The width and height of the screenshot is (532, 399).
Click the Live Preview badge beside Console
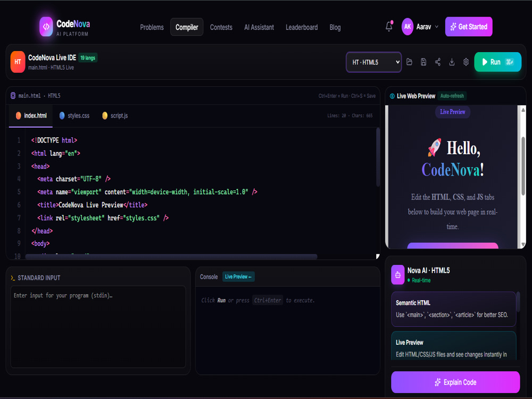(x=238, y=277)
